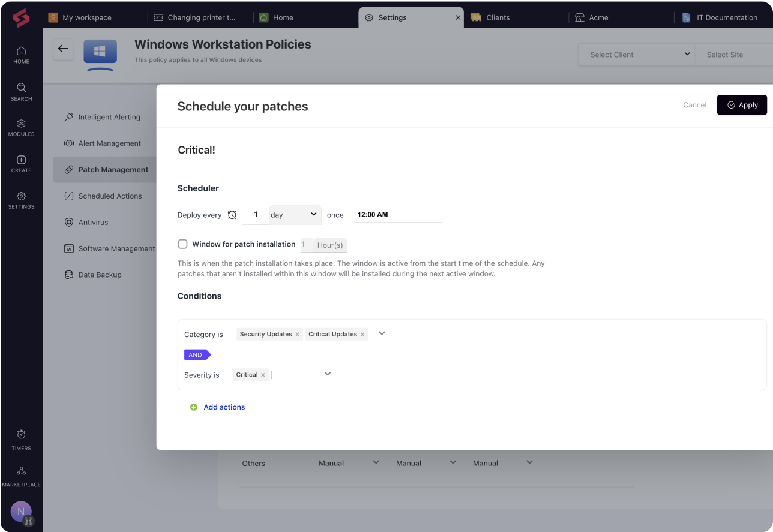Image resolution: width=773 pixels, height=532 pixels.
Task: Open the day frequency dropdown
Action: point(295,214)
